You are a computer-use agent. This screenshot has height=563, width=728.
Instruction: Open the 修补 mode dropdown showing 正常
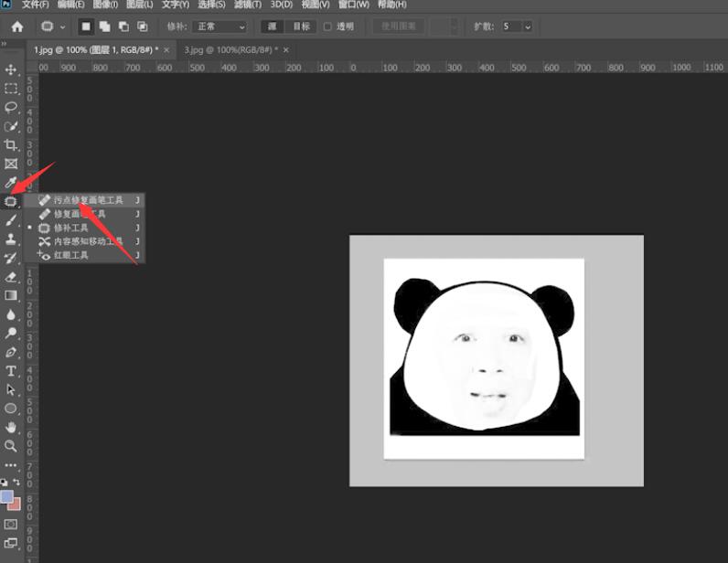[220, 27]
